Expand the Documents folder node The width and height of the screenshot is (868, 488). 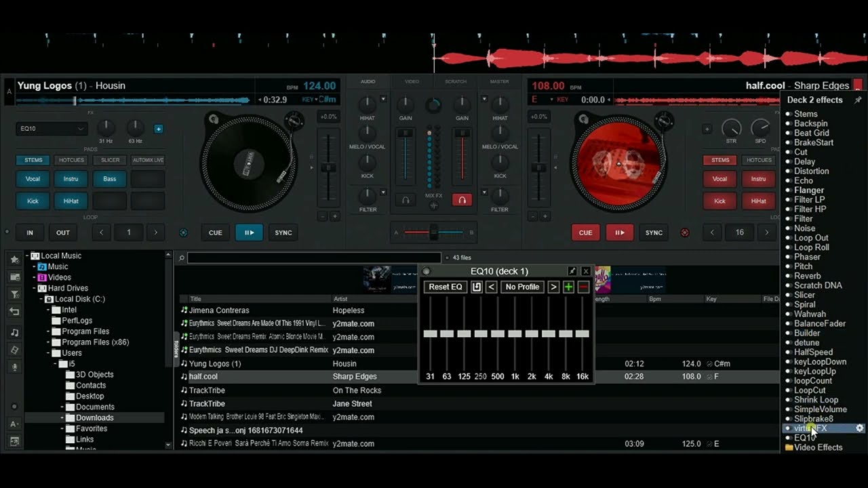pyautogui.click(x=62, y=407)
